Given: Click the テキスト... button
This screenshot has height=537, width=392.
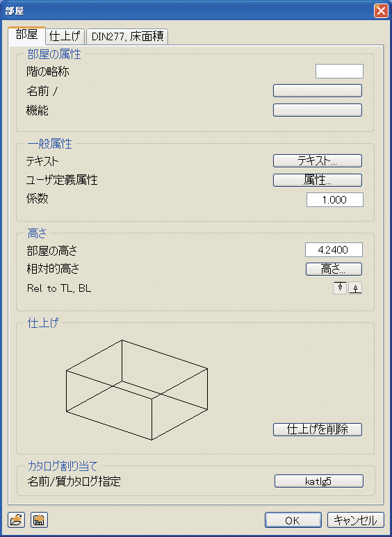Looking at the screenshot, I should tap(318, 161).
